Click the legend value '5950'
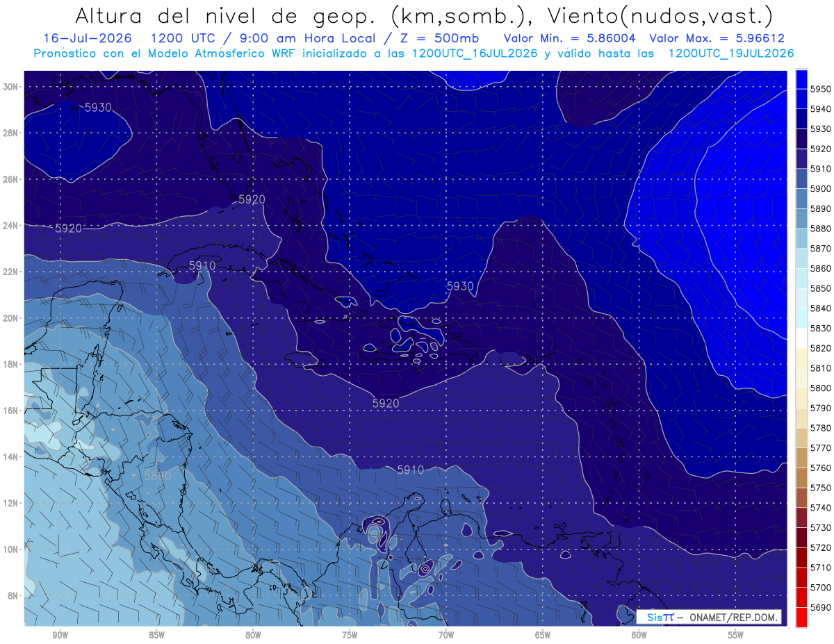The height and width of the screenshot is (644, 834). (x=821, y=88)
